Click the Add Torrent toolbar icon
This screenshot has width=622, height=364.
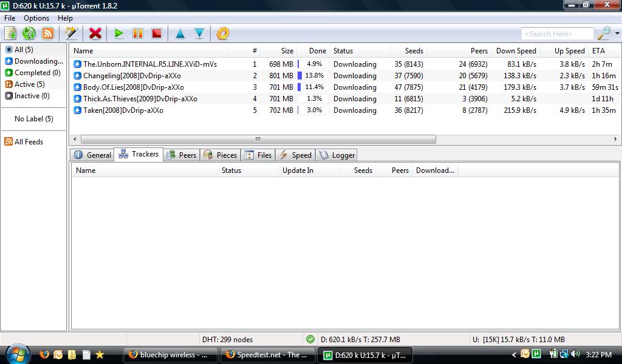tap(11, 33)
